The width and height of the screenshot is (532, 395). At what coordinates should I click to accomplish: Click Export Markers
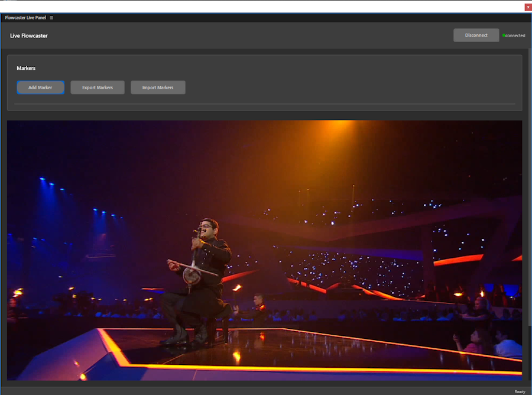coord(98,88)
